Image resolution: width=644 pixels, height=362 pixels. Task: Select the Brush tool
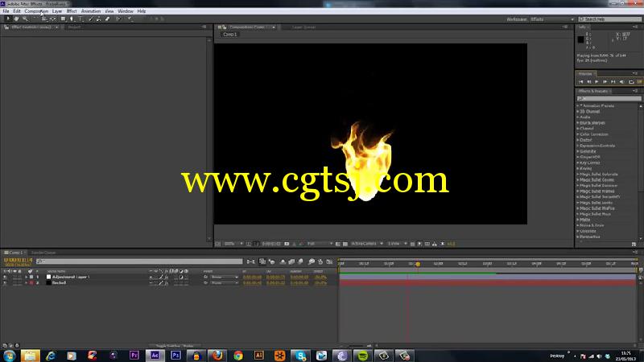[x=91, y=19]
